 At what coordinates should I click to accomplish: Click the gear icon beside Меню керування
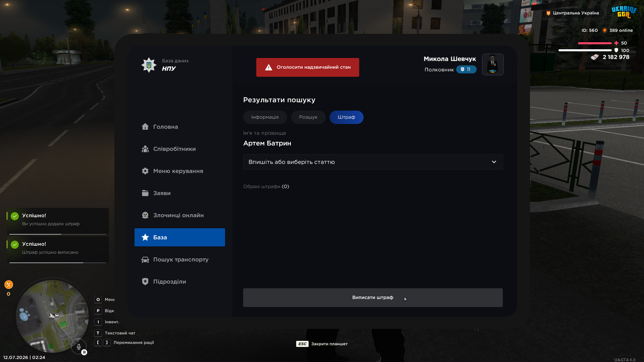pyautogui.click(x=145, y=171)
